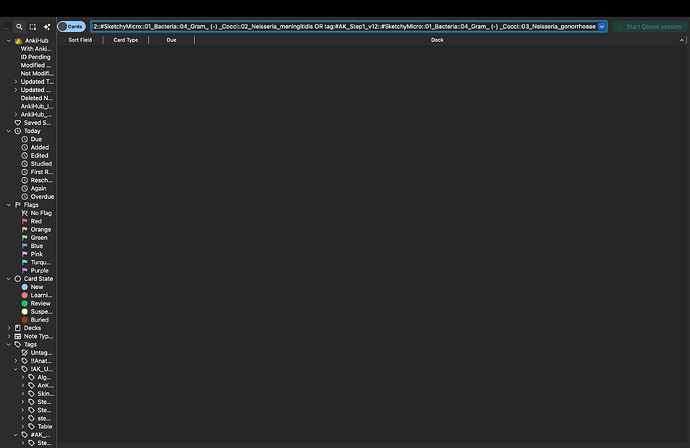Click the AnkiHub crown icon
This screenshot has width=690, height=448.
(x=18, y=40)
